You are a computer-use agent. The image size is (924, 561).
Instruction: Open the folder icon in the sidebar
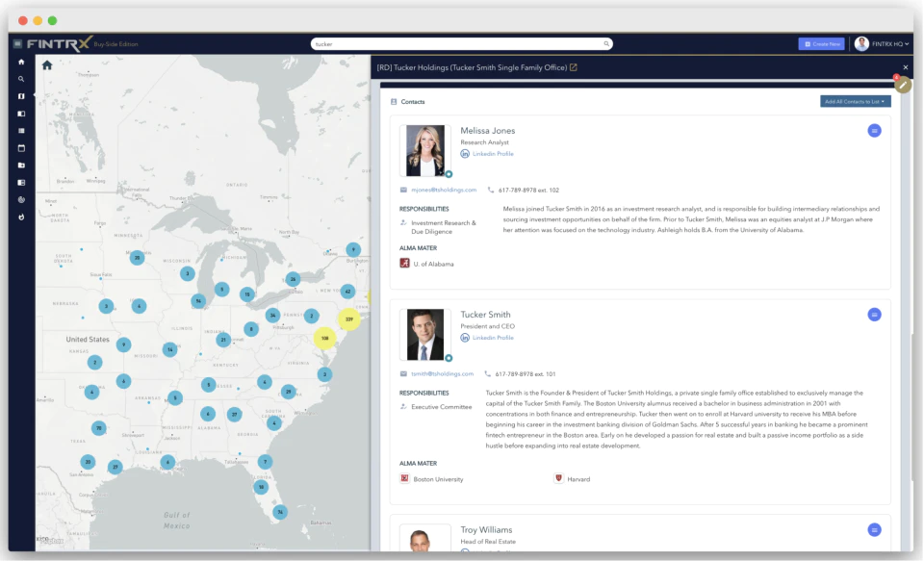click(21, 166)
